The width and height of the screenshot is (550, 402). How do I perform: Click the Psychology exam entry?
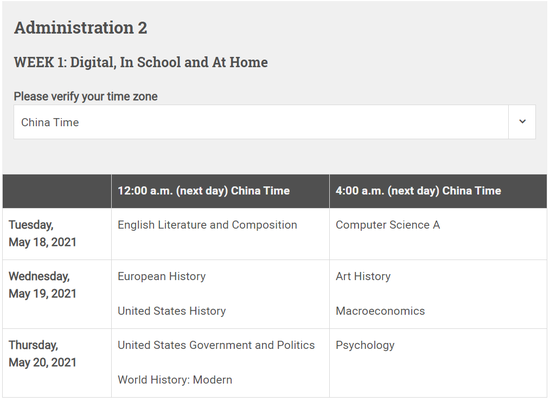(365, 346)
